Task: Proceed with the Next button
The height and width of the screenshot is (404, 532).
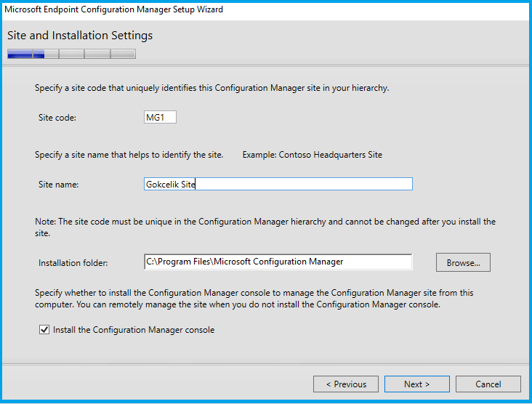Action: [417, 384]
